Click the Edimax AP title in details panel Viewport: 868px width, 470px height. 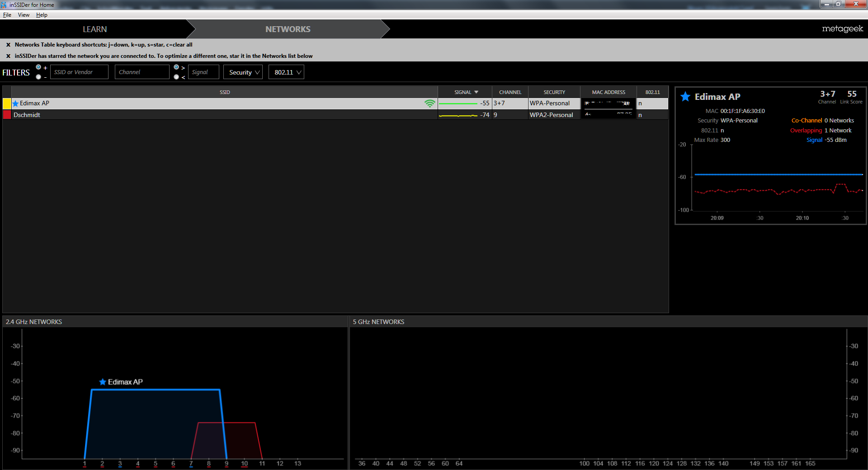tap(717, 97)
